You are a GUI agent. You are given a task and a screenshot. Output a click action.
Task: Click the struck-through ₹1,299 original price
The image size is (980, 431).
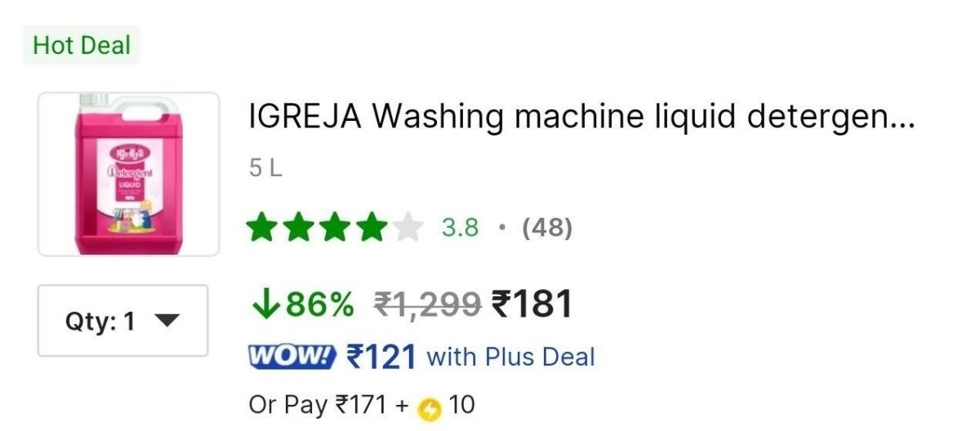pyautogui.click(x=427, y=305)
